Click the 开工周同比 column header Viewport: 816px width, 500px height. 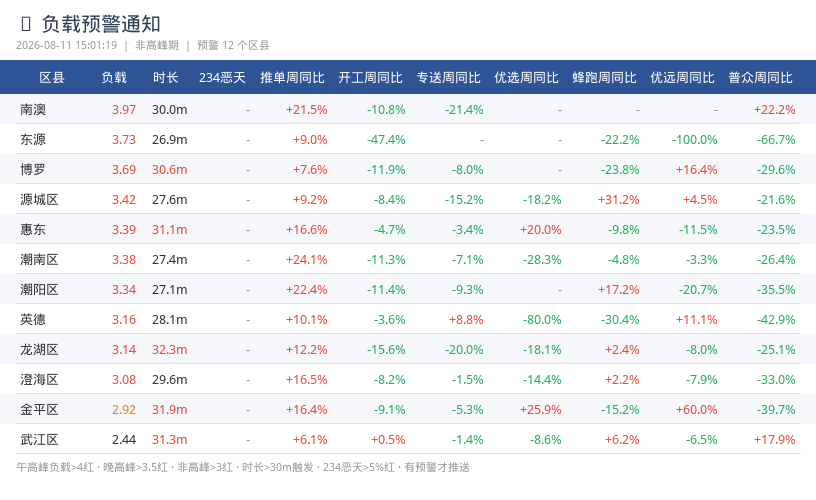[371, 78]
